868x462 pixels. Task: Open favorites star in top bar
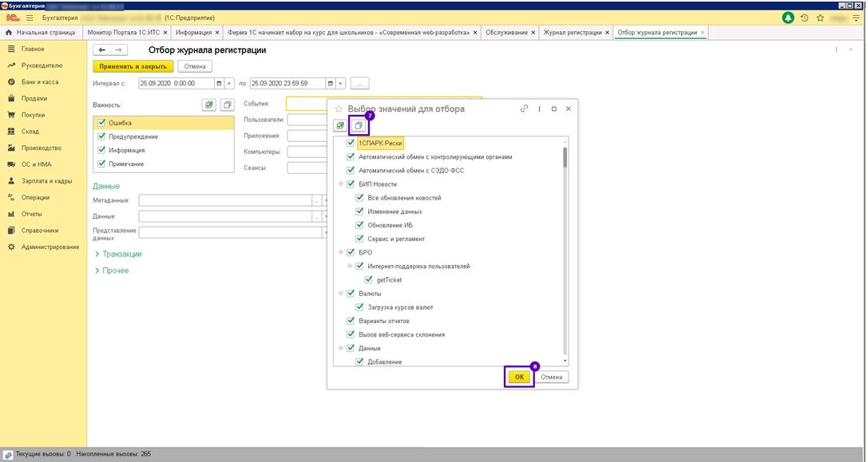[x=820, y=18]
